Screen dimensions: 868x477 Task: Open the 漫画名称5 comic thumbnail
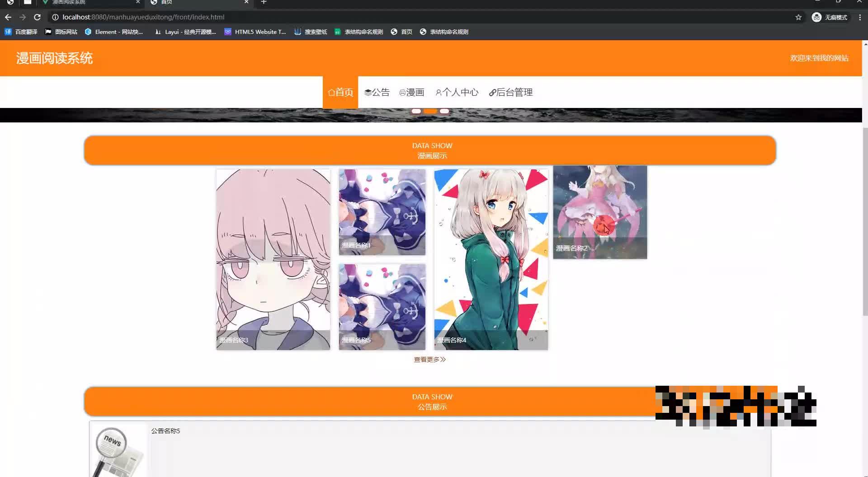point(382,307)
